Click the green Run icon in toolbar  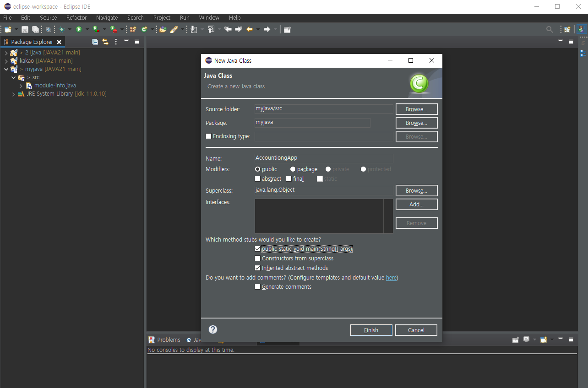(x=79, y=29)
